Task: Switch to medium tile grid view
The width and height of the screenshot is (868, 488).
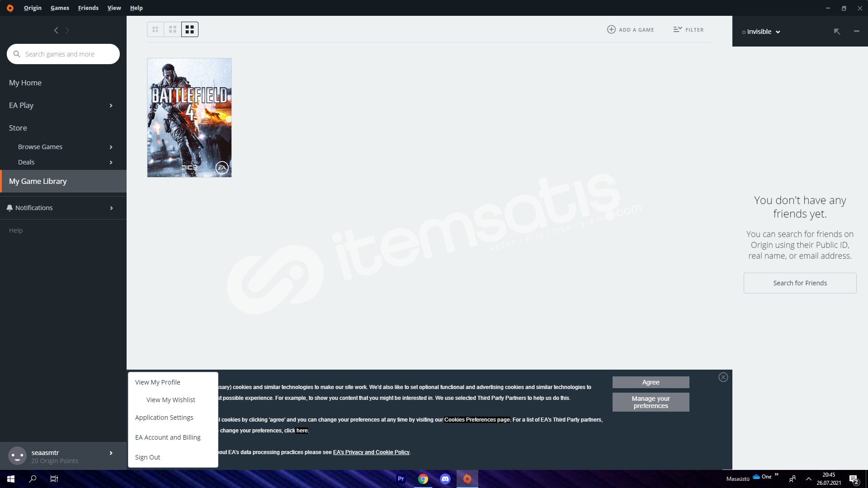Action: coord(173,29)
